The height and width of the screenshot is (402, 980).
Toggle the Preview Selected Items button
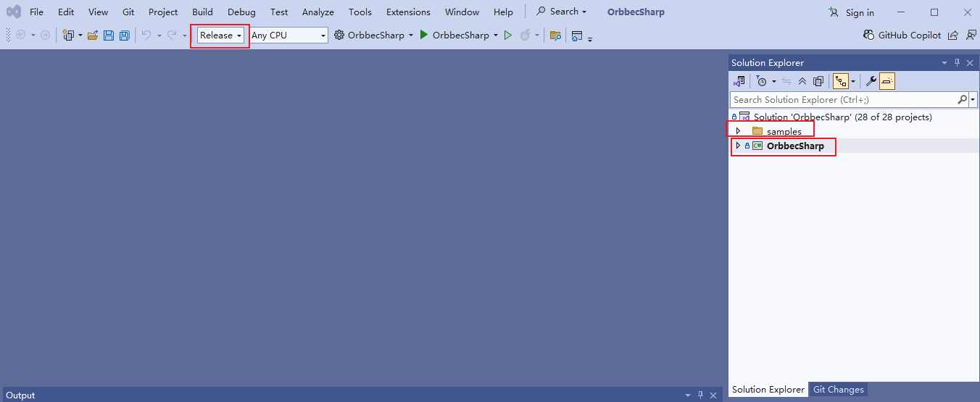point(888,81)
